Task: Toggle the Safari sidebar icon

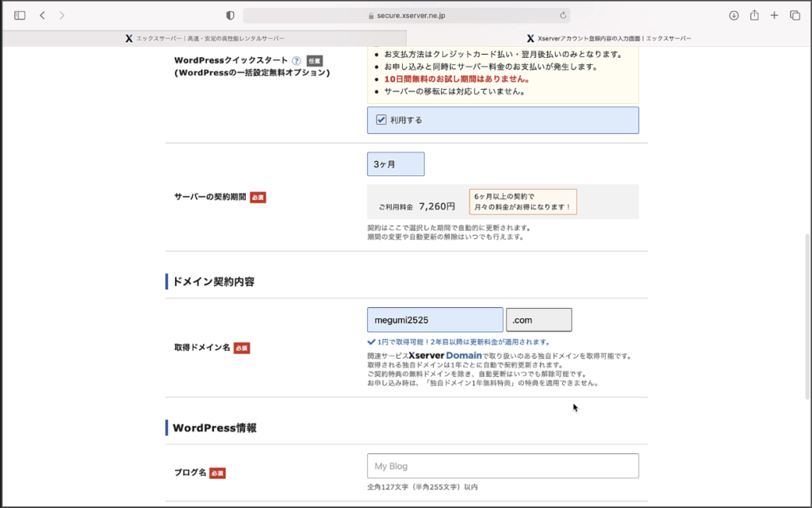Action: pos(20,16)
